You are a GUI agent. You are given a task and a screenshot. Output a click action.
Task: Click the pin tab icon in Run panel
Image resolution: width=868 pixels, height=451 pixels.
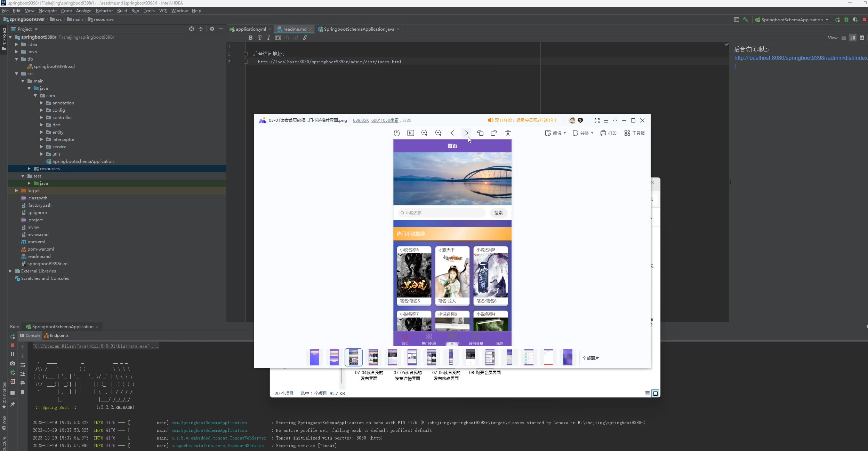click(13, 404)
